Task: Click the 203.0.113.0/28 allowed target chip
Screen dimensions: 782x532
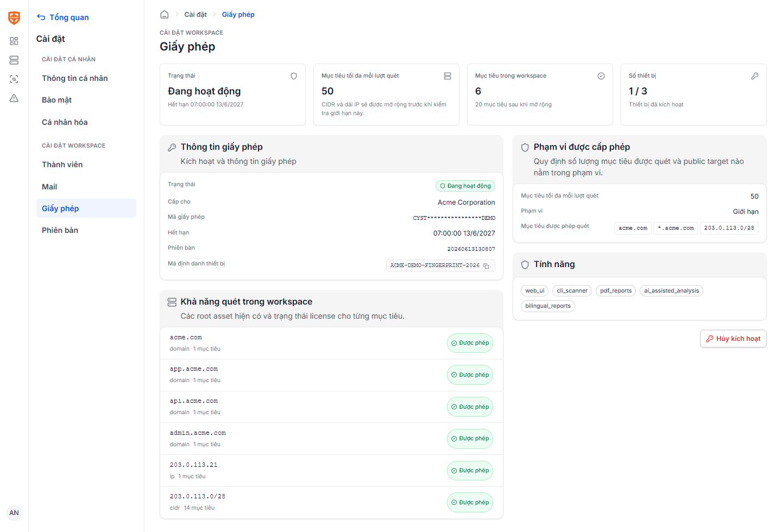Action: point(729,228)
